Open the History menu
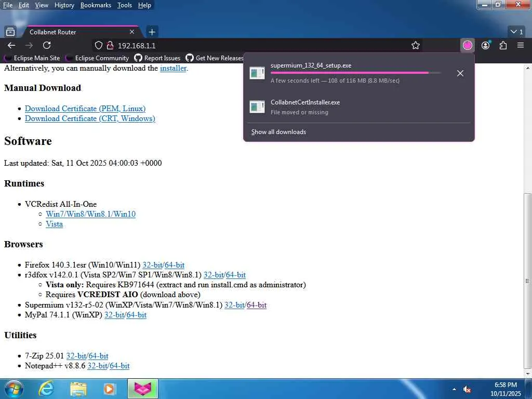This screenshot has width=532, height=399. pos(64,5)
